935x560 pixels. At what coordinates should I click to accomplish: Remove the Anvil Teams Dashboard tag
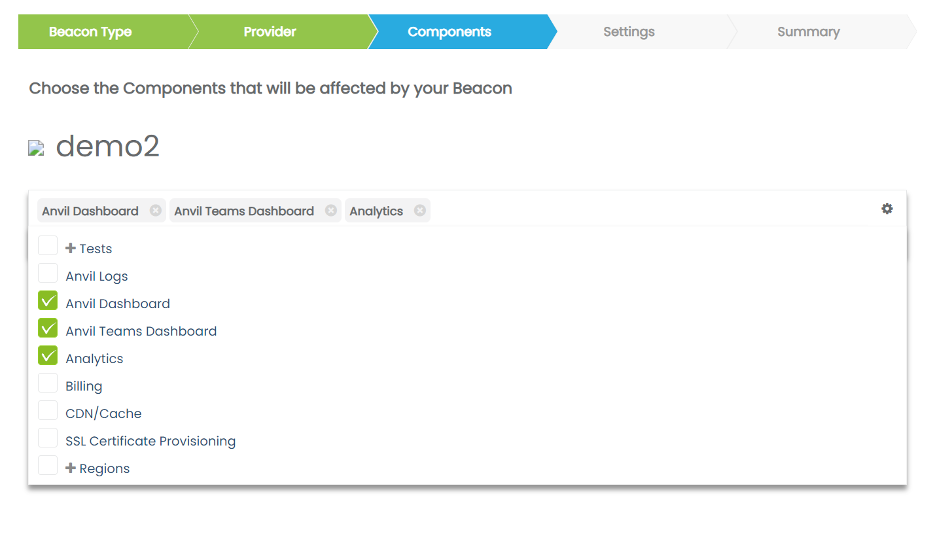[x=331, y=210]
